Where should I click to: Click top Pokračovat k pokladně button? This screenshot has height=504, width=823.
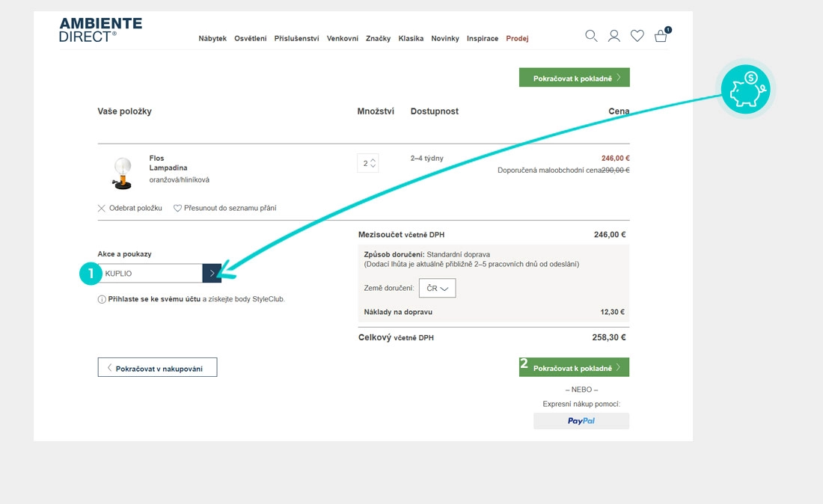[x=574, y=78]
